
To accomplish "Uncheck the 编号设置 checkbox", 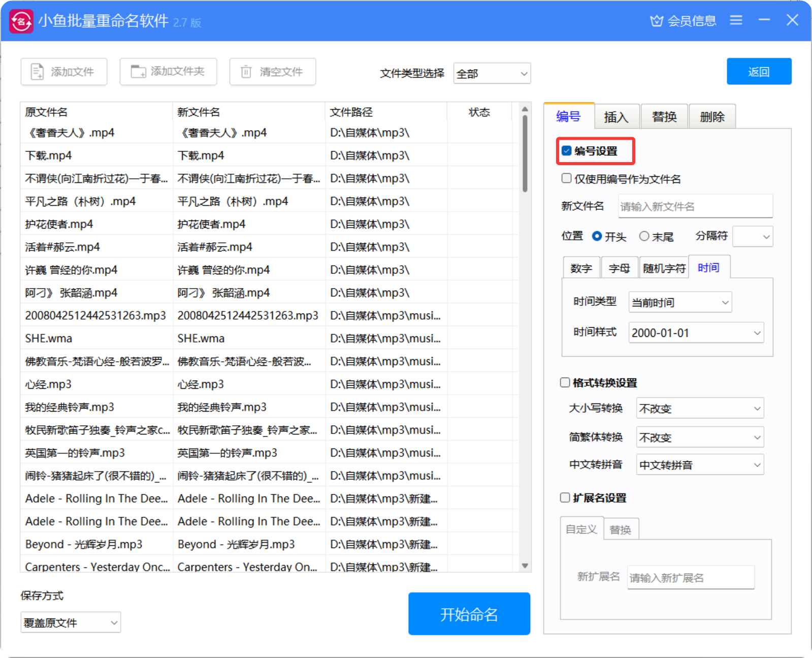I will 567,151.
